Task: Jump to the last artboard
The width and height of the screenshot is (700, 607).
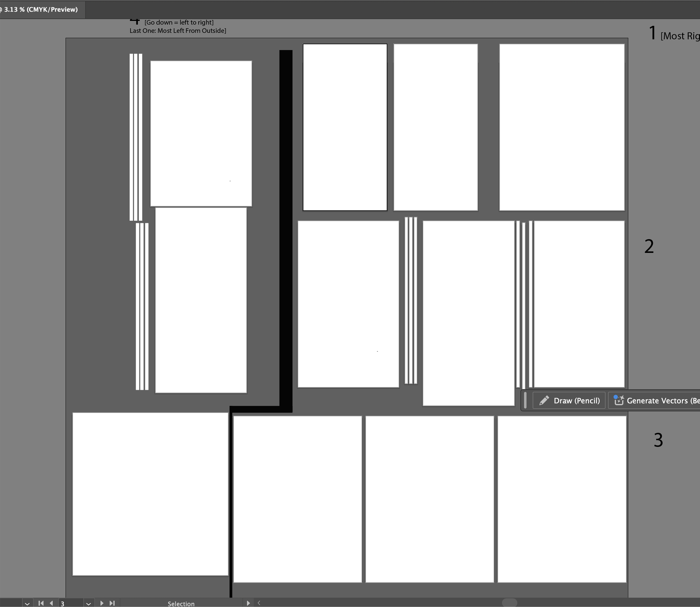Action: point(112,603)
